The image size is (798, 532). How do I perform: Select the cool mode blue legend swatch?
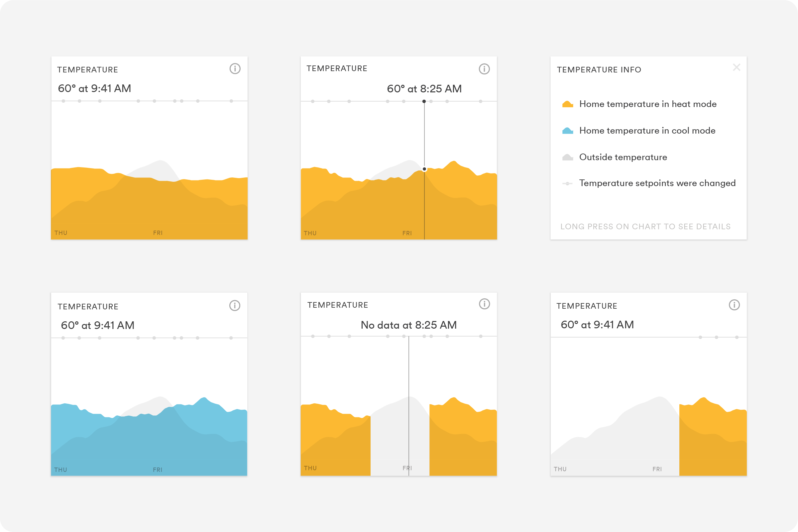(x=567, y=130)
